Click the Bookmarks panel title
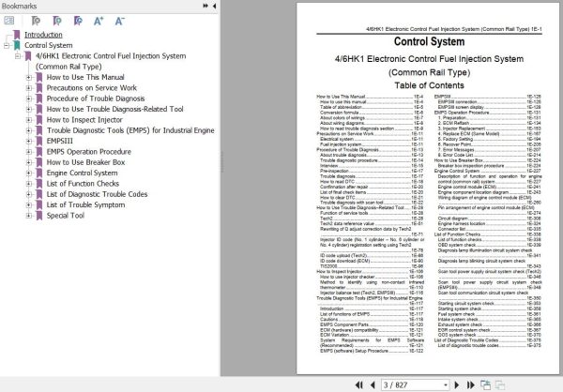The height and width of the screenshot is (392, 563). tap(19, 6)
